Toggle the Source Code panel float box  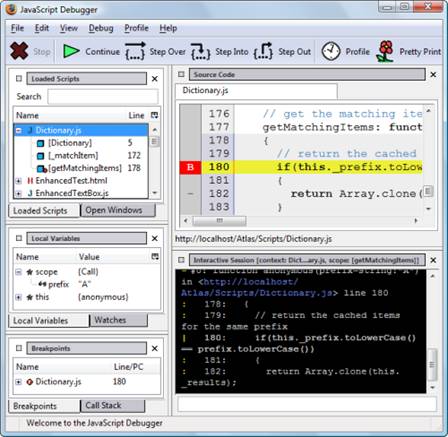pyautogui.click(x=181, y=74)
